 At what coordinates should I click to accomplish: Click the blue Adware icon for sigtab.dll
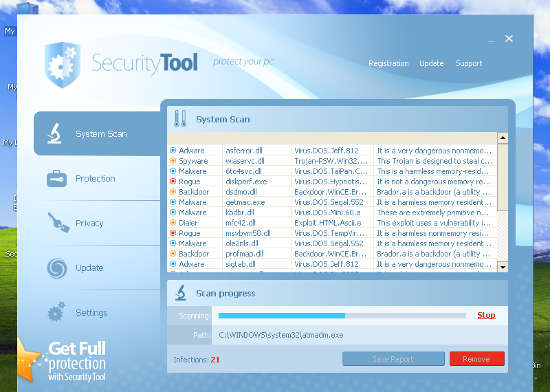(173, 264)
